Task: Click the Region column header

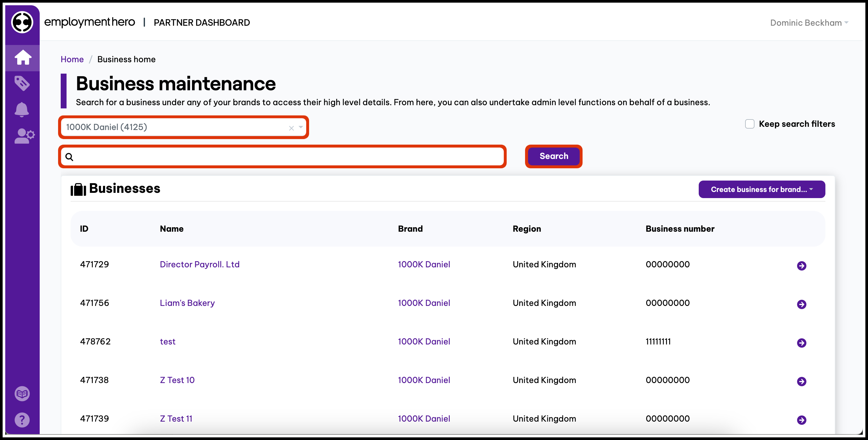Action: point(527,229)
